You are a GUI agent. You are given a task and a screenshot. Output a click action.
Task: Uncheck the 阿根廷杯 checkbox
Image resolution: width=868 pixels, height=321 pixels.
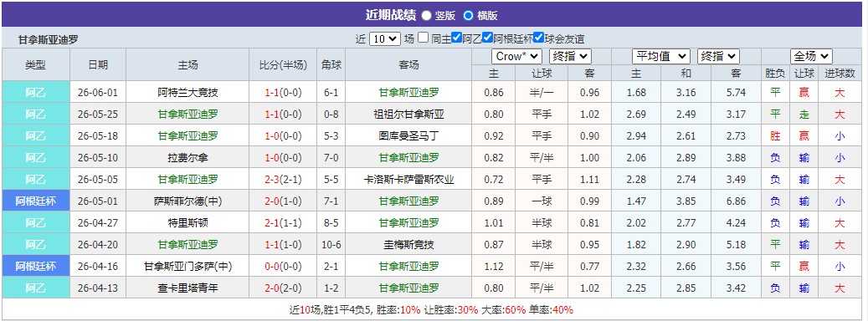pyautogui.click(x=488, y=38)
